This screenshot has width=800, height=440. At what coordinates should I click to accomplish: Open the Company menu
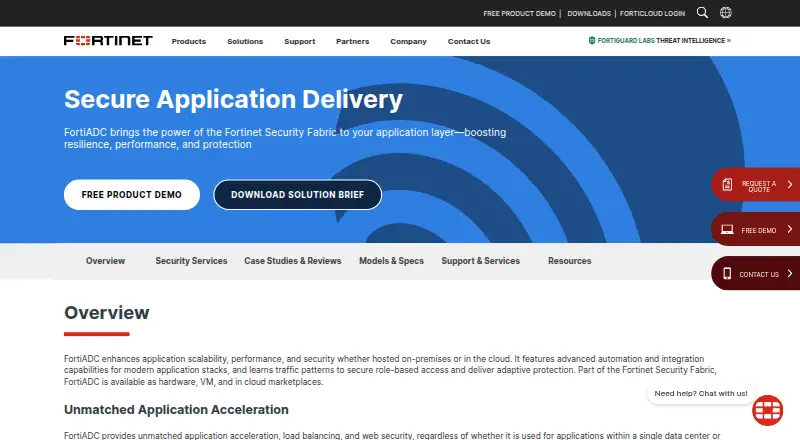click(x=408, y=41)
